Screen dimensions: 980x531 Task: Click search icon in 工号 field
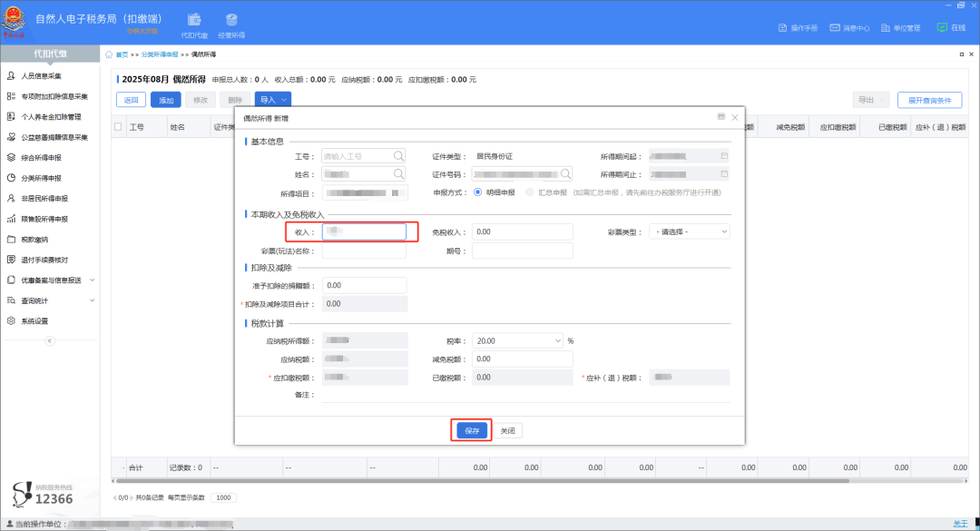tap(398, 156)
